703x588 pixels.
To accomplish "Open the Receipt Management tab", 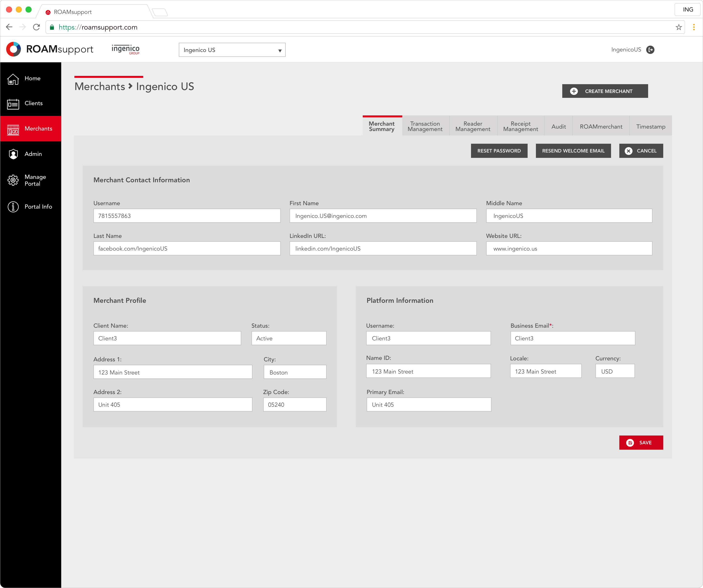I will [521, 126].
